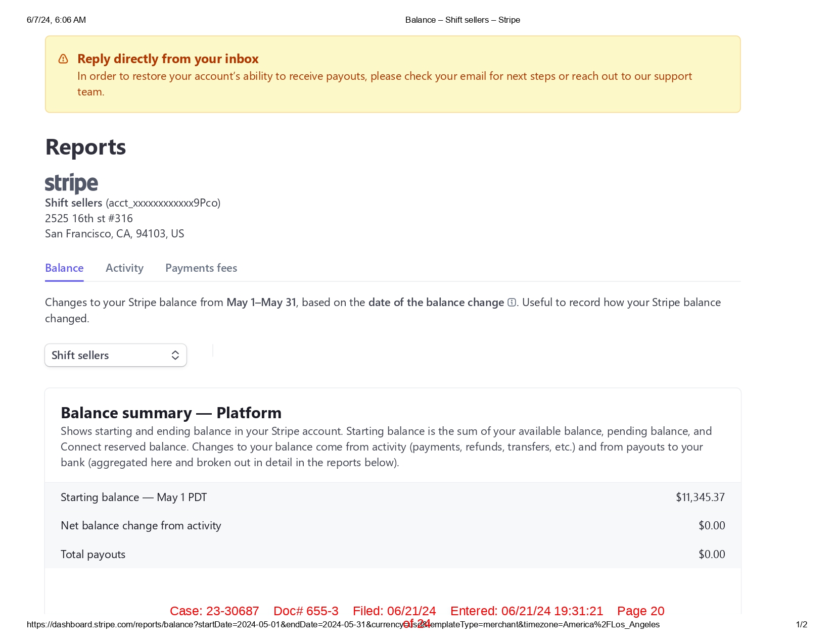This screenshot has height=644, width=834.
Task: Click the 2525 16th st #316 address line
Action: coord(89,219)
